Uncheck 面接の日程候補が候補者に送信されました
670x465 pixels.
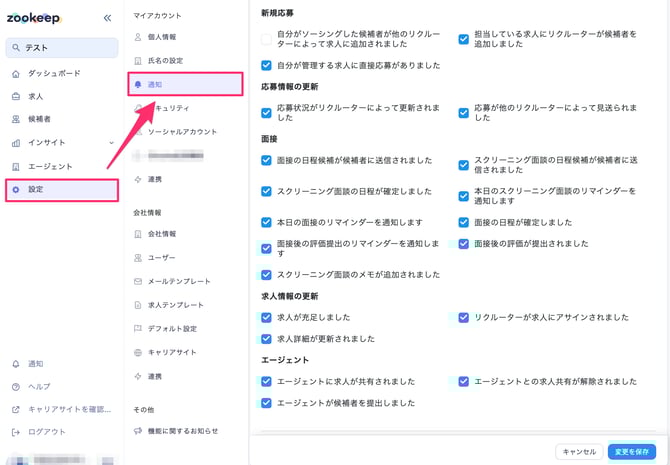(x=266, y=160)
